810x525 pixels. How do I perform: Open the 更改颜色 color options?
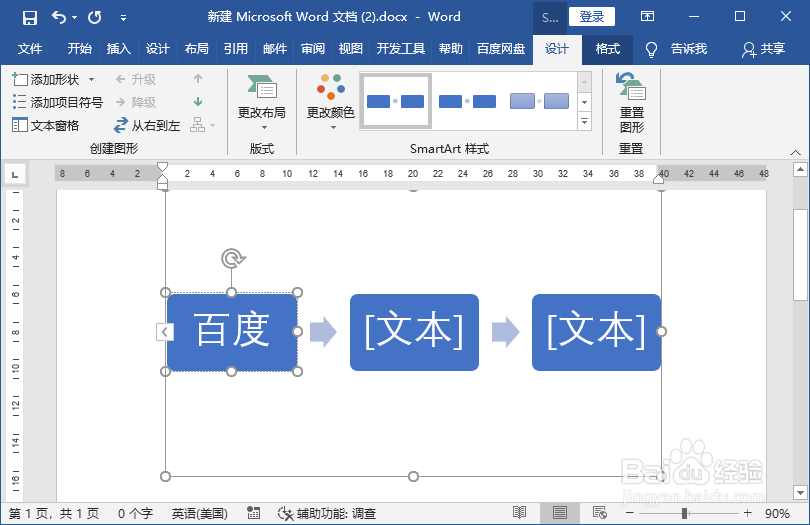click(x=331, y=103)
